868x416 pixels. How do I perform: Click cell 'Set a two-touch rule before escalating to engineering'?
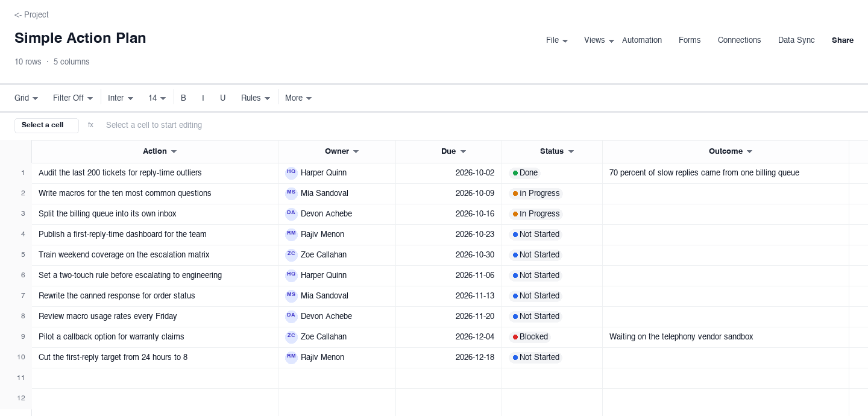click(x=155, y=276)
